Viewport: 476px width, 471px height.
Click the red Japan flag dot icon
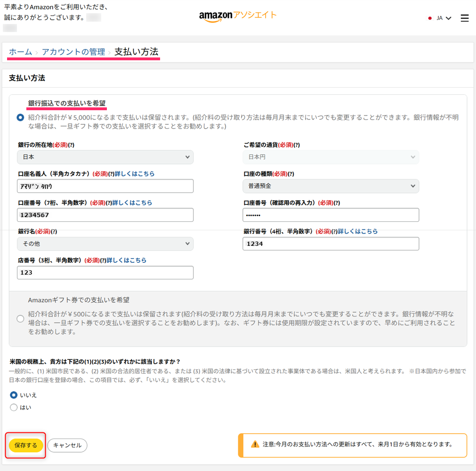[430, 18]
